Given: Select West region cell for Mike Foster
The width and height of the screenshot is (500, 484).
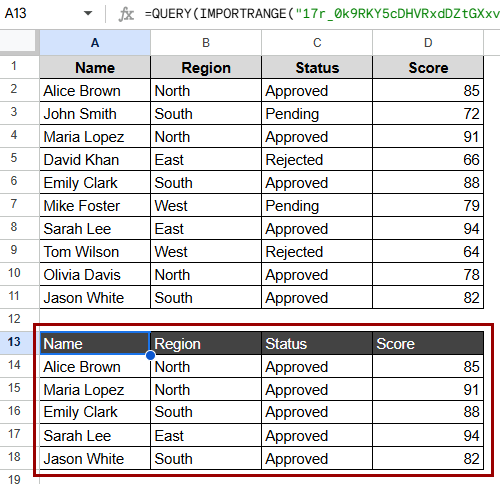Looking at the screenshot, I should click(206, 206).
